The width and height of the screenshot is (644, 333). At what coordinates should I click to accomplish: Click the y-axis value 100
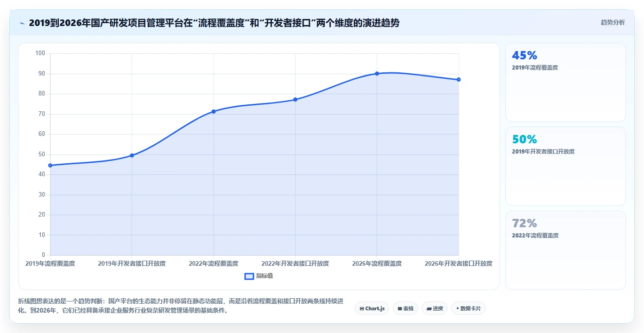point(40,53)
